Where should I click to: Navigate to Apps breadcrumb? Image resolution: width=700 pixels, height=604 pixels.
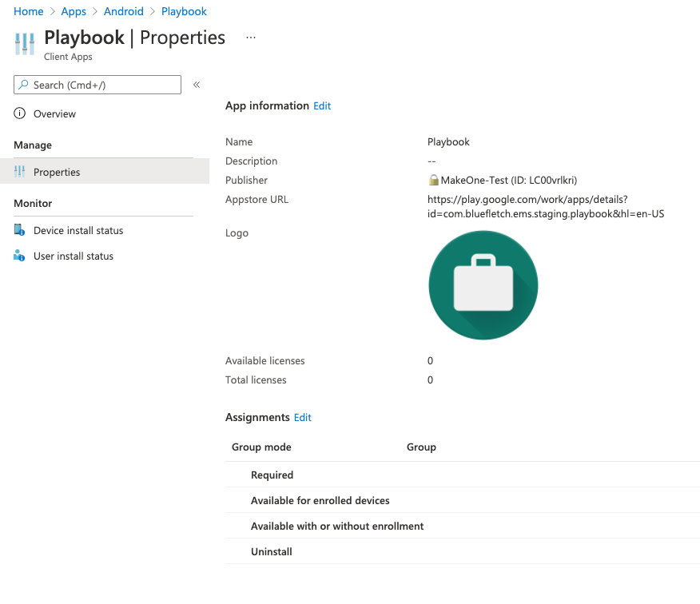point(74,11)
